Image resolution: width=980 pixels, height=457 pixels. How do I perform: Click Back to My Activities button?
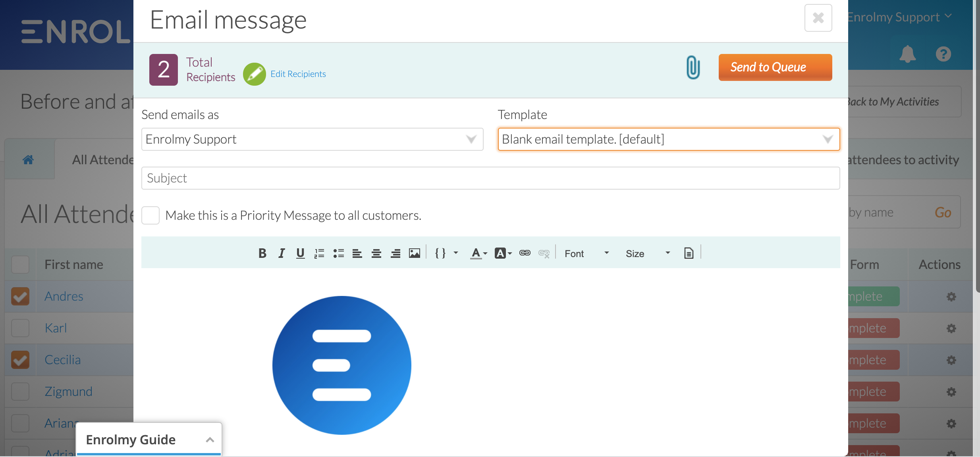click(x=904, y=102)
